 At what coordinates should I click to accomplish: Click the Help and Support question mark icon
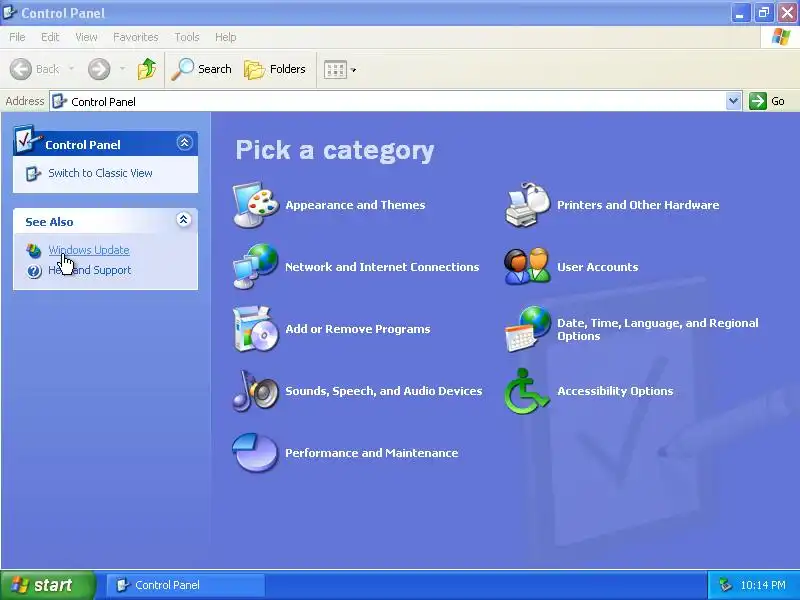point(34,271)
